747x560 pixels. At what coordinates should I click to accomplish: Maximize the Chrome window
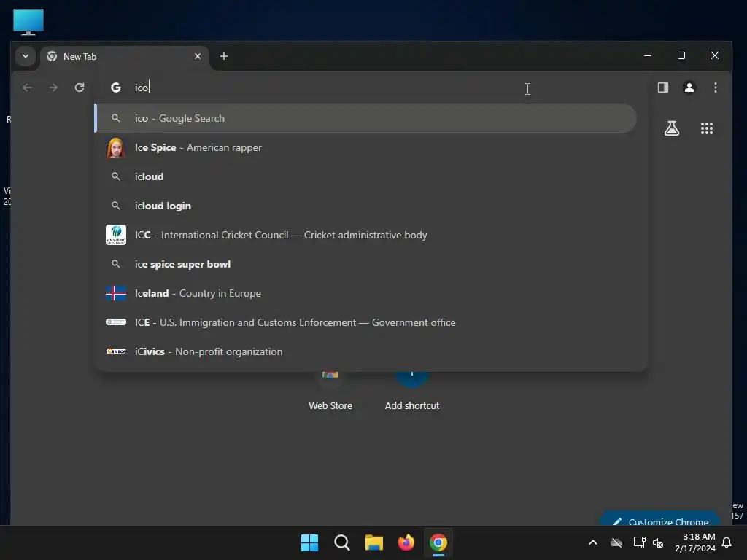point(681,55)
